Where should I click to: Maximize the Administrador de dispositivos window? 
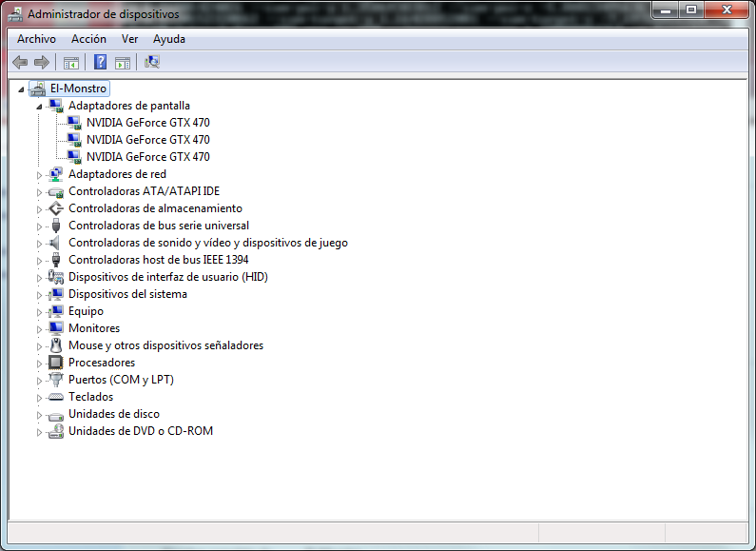point(691,10)
